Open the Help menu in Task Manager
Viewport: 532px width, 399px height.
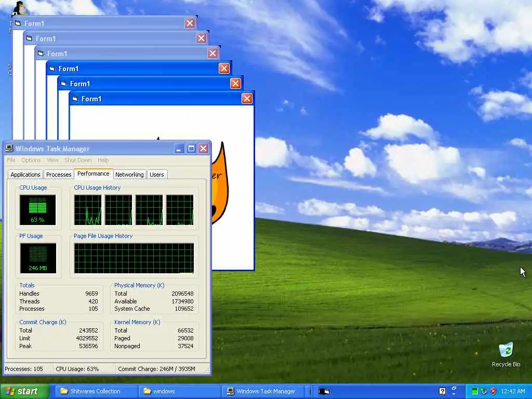point(103,160)
